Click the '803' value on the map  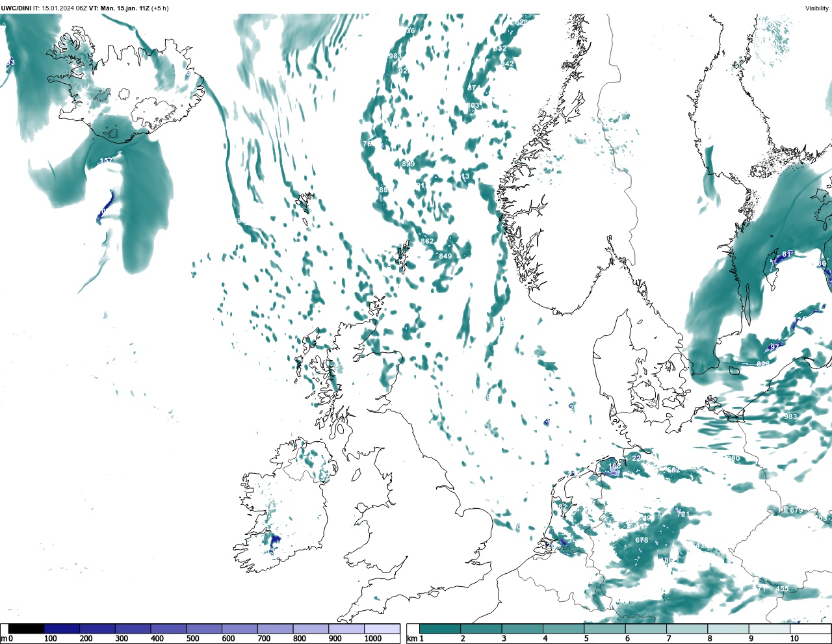click(x=473, y=105)
